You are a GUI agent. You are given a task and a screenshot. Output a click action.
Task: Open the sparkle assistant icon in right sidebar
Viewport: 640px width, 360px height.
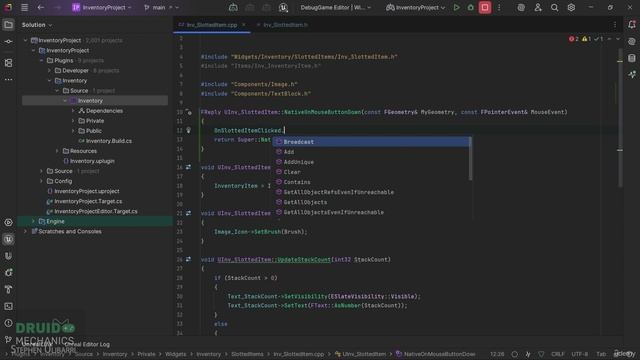[x=632, y=74]
